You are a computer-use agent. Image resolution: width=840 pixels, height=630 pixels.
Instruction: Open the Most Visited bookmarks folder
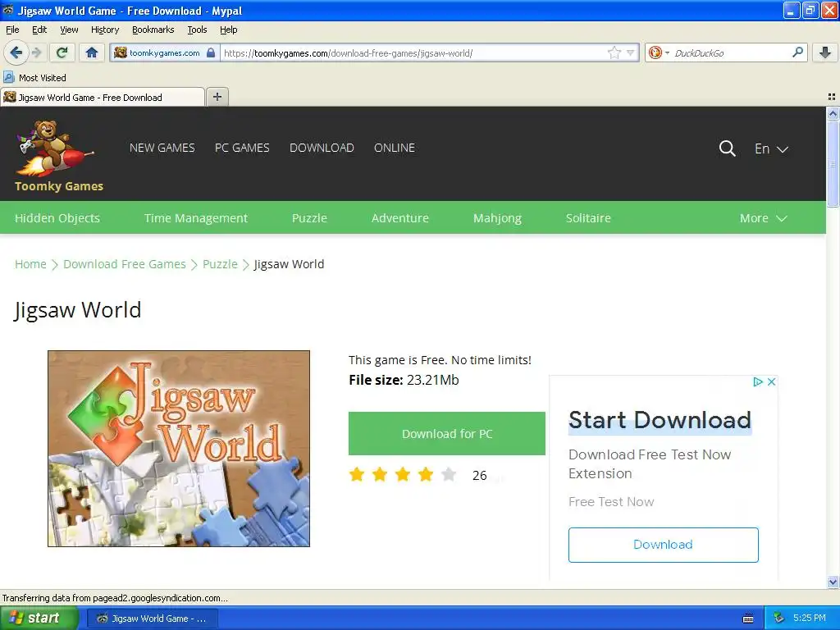click(x=35, y=78)
